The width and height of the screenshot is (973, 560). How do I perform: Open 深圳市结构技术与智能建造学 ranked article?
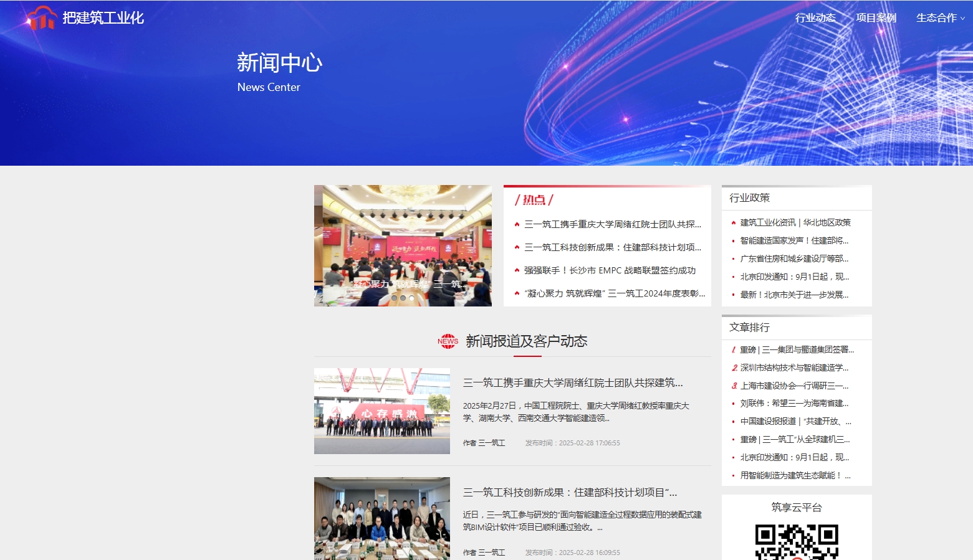click(794, 368)
